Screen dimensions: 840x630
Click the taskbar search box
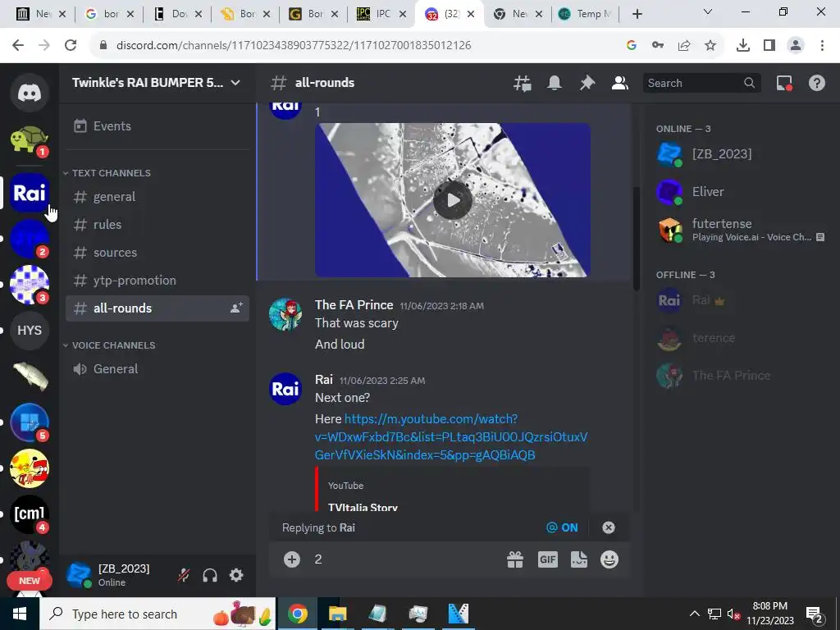pyautogui.click(x=158, y=614)
